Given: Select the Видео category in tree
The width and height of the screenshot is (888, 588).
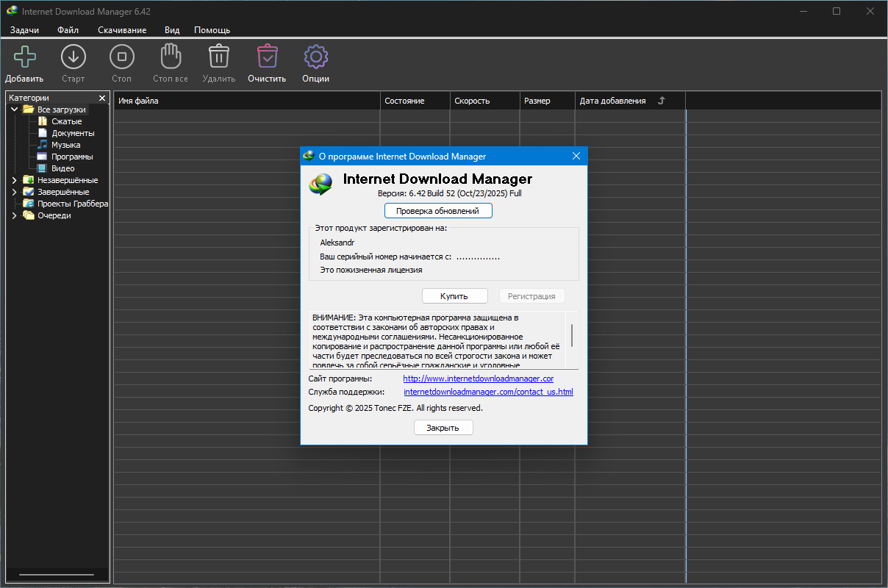Looking at the screenshot, I should point(62,168).
